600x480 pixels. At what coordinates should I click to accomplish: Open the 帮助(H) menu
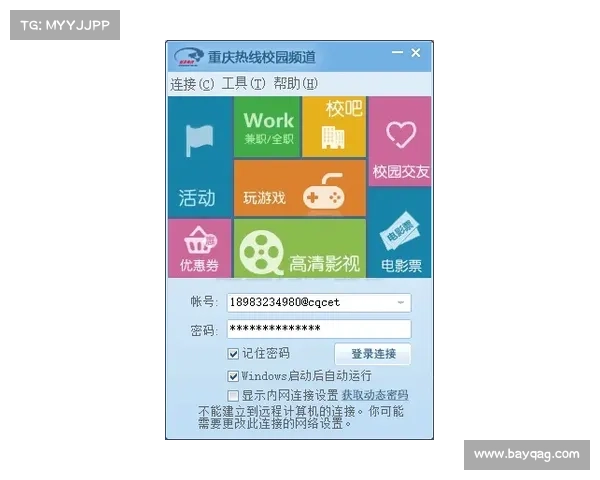[295, 83]
